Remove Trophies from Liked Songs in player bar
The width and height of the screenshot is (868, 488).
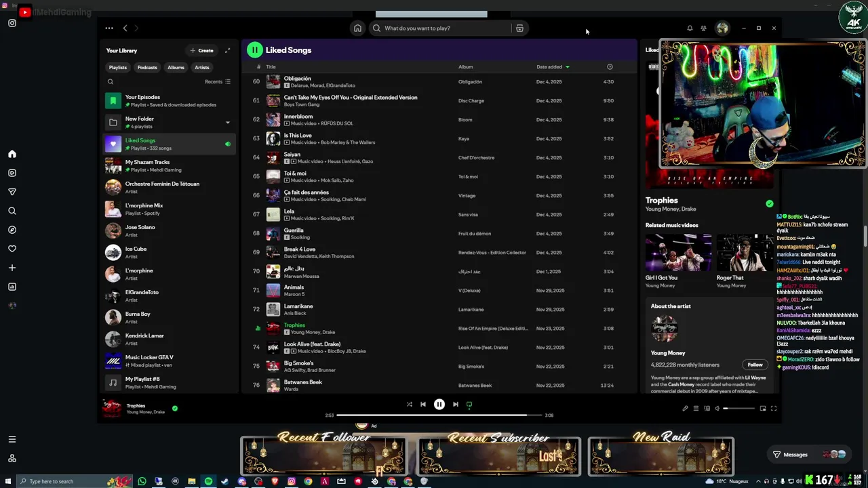pos(175,409)
